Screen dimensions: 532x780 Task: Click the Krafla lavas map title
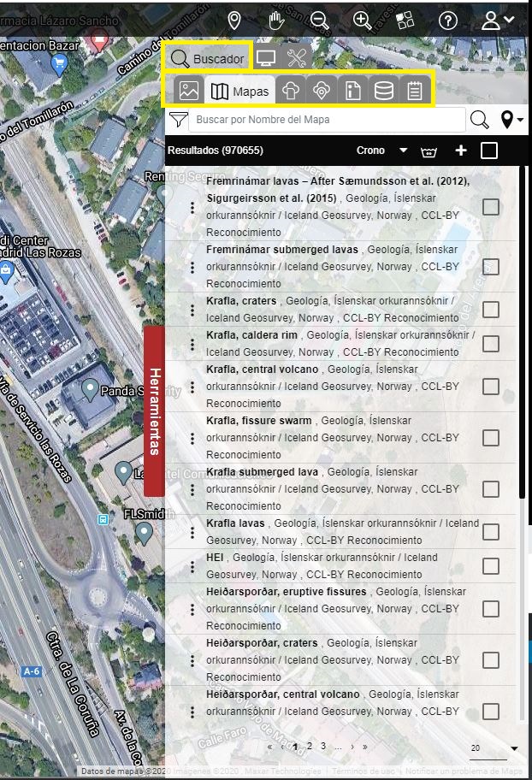coord(235,523)
